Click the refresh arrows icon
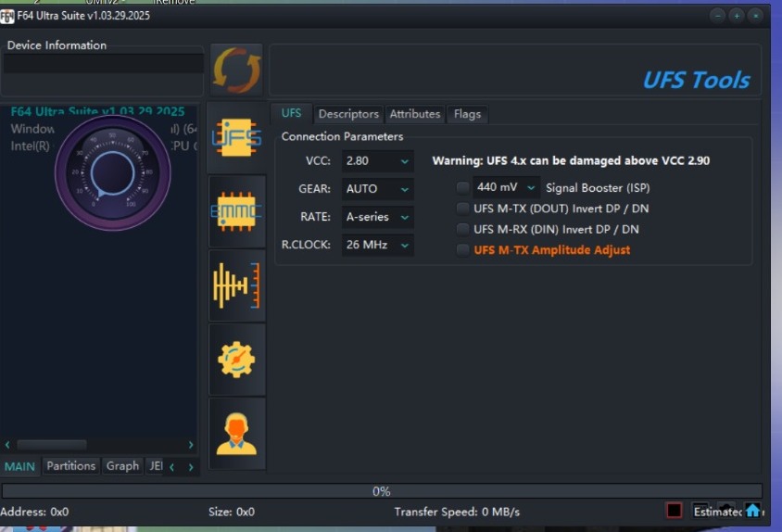This screenshot has height=532, width=782. (x=236, y=70)
